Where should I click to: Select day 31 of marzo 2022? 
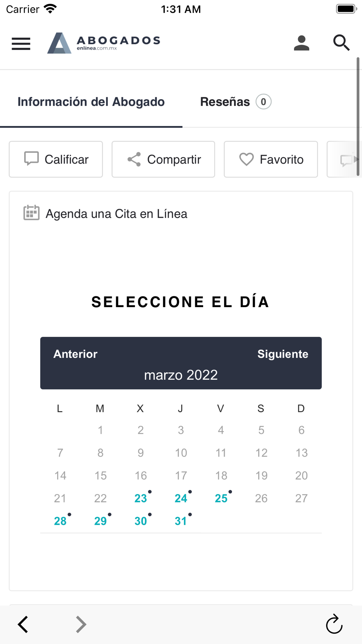(x=181, y=521)
